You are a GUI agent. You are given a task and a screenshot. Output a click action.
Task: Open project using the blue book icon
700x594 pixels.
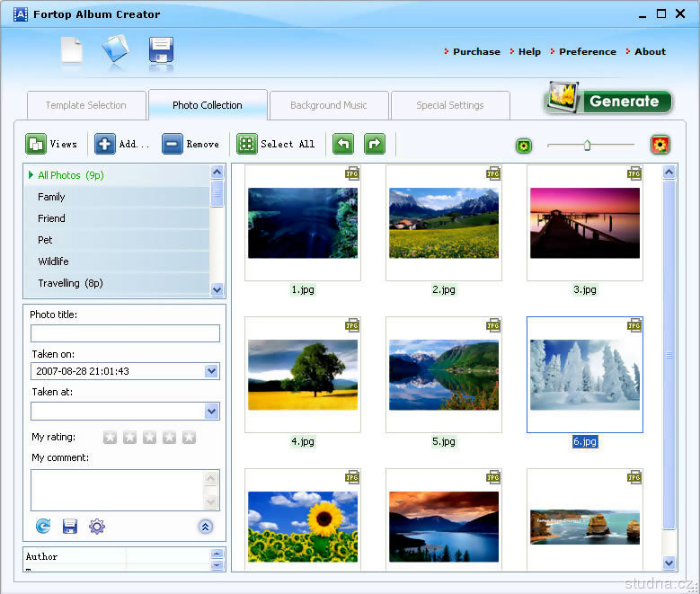(x=115, y=50)
